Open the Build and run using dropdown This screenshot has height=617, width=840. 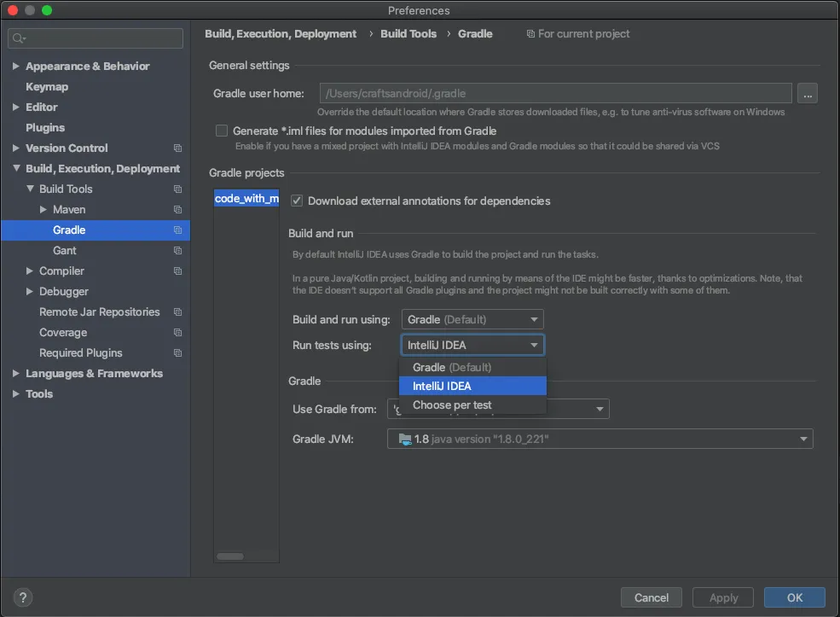472,320
